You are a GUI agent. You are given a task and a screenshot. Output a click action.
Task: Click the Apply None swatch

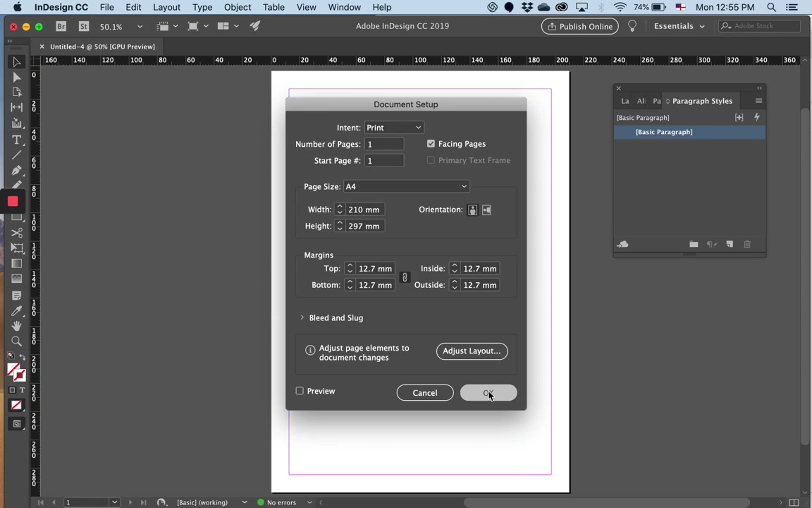[16, 405]
